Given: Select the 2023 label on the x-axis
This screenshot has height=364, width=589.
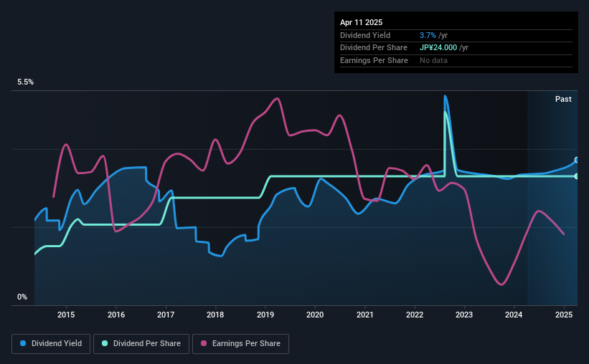Looking at the screenshot, I should tap(464, 315).
